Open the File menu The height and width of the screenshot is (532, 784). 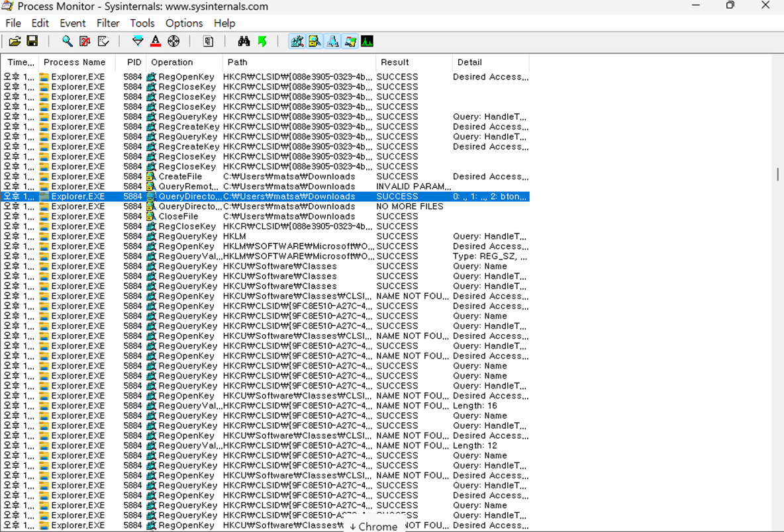[x=13, y=23]
